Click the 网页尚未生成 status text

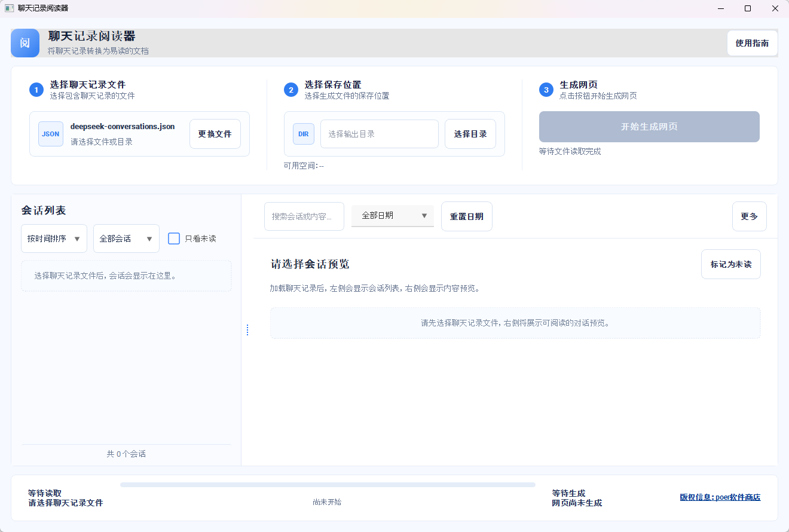(x=577, y=503)
